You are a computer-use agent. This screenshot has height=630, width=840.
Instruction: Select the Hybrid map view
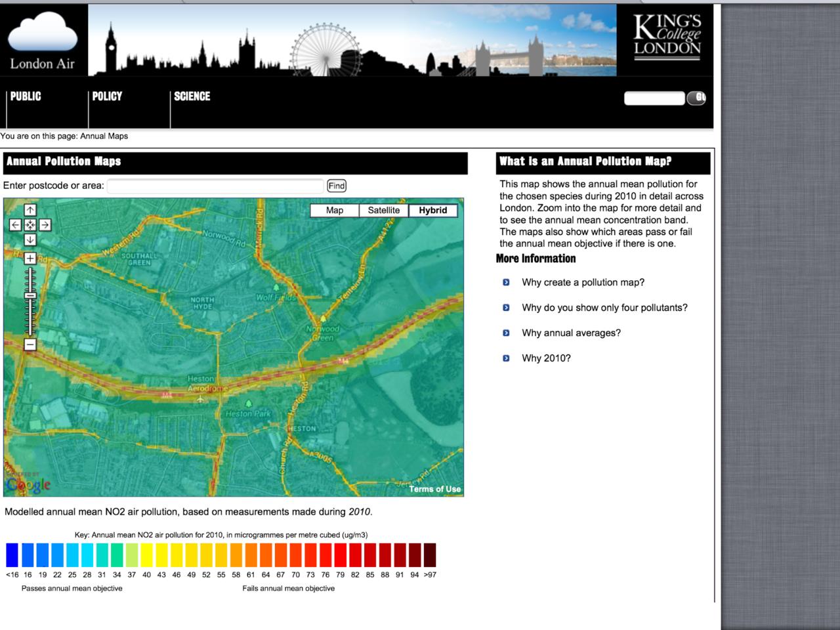pyautogui.click(x=432, y=211)
